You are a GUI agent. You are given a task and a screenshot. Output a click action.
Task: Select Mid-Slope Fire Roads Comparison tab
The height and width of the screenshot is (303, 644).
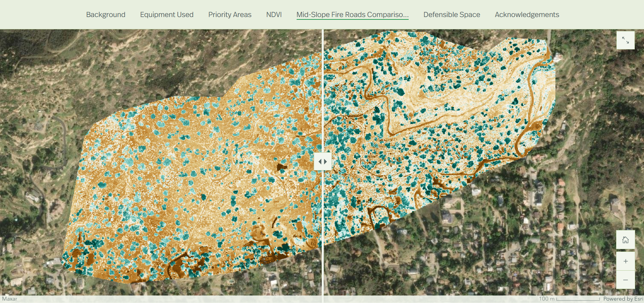click(x=352, y=15)
